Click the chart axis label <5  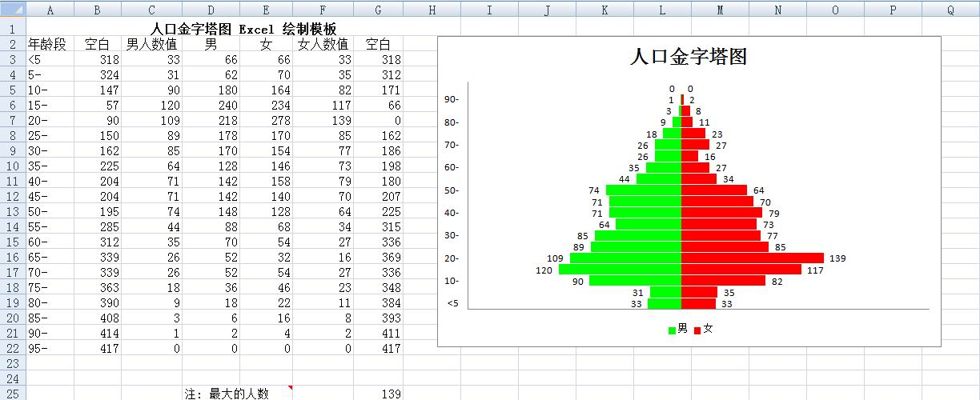tap(453, 303)
